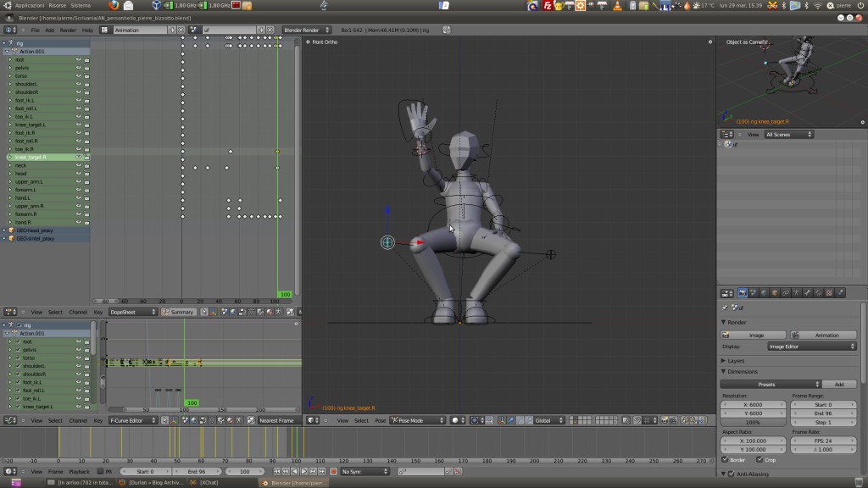The height and width of the screenshot is (488, 868).
Task: Disable the Crop checkbox under Dimensions
Action: tap(761, 458)
